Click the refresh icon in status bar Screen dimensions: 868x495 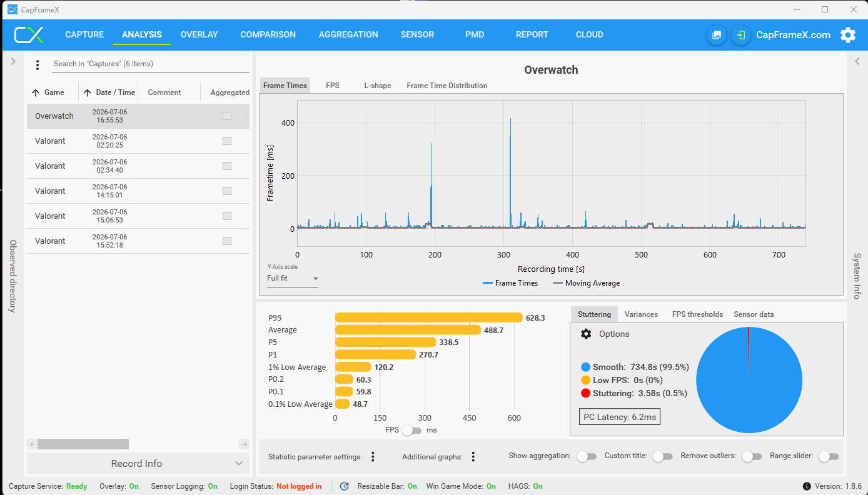tap(344, 486)
